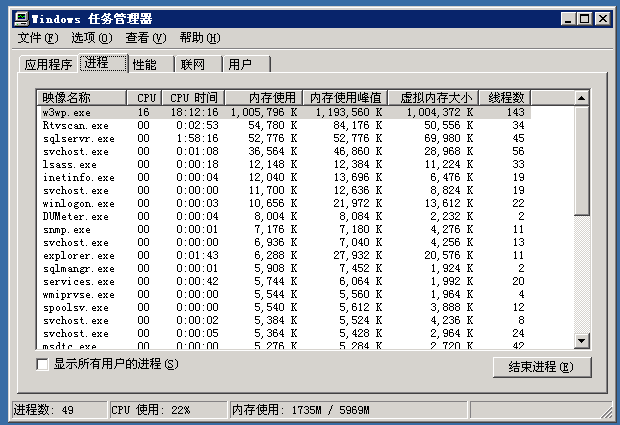Select the winlogon.exe process
The height and width of the screenshot is (425, 620).
click(284, 204)
